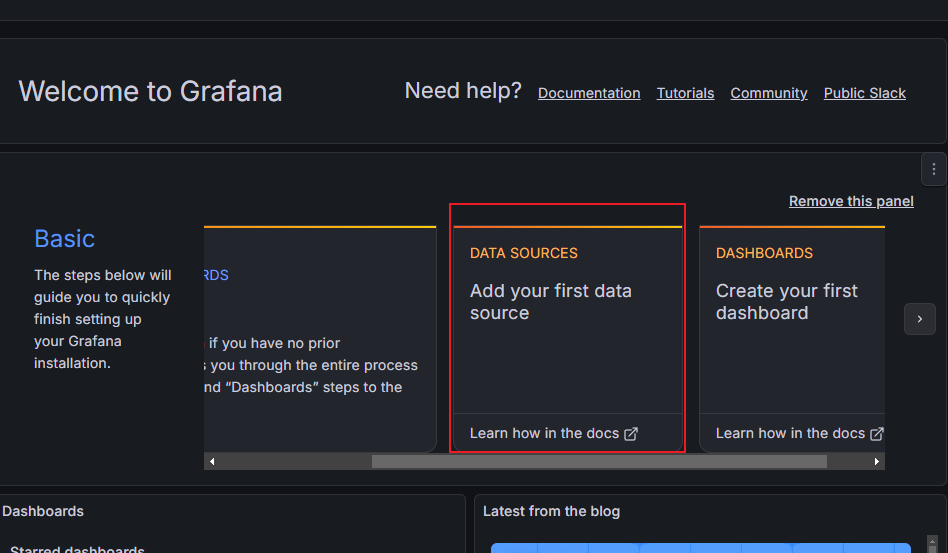Click the Remove this panel link
Image resolution: width=948 pixels, height=553 pixels.
coord(851,201)
